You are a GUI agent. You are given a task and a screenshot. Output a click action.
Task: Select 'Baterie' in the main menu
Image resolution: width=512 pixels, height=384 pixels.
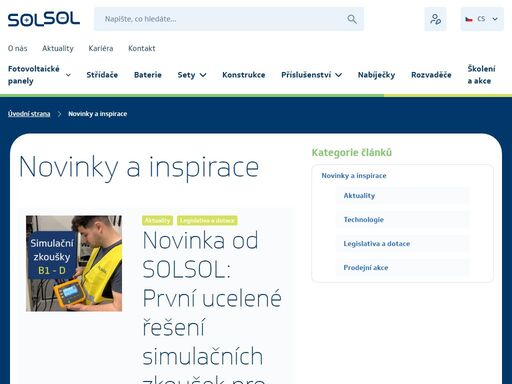[x=148, y=75]
